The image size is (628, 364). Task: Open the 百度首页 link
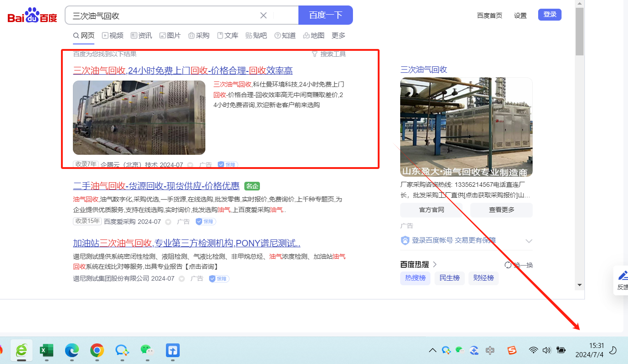click(490, 16)
